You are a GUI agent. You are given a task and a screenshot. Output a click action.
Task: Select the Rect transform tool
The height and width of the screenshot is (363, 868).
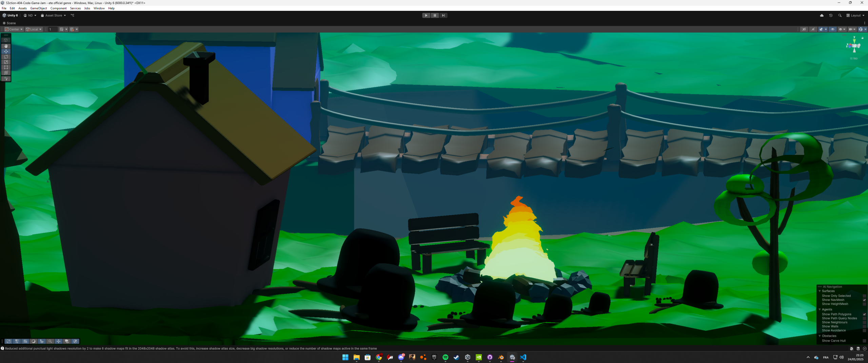(x=6, y=67)
